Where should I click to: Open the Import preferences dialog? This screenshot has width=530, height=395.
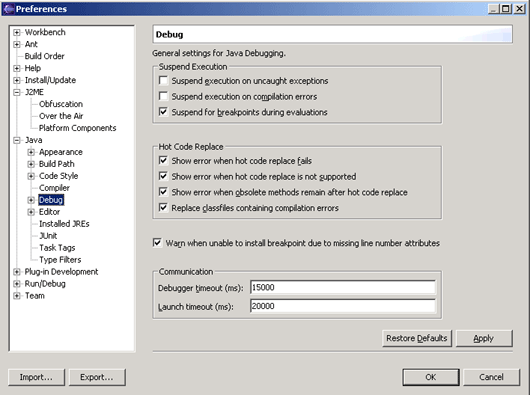point(36,377)
